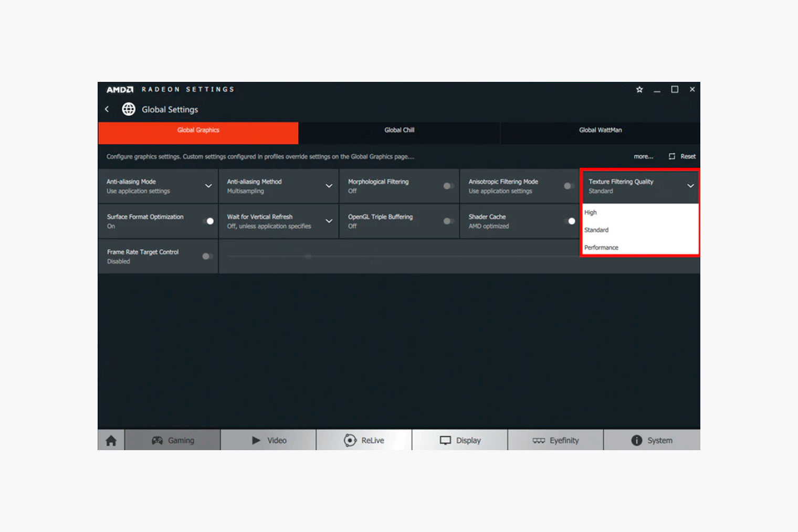The image size is (798, 532).
Task: Click the more... link
Action: click(643, 156)
